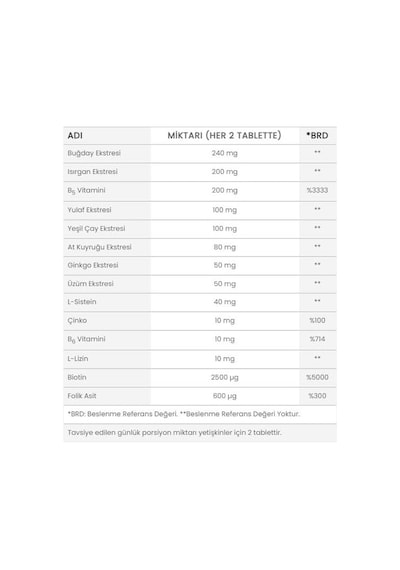Select the Buğday Ekstresi row label
The width and height of the screenshot is (400, 570).
(94, 153)
